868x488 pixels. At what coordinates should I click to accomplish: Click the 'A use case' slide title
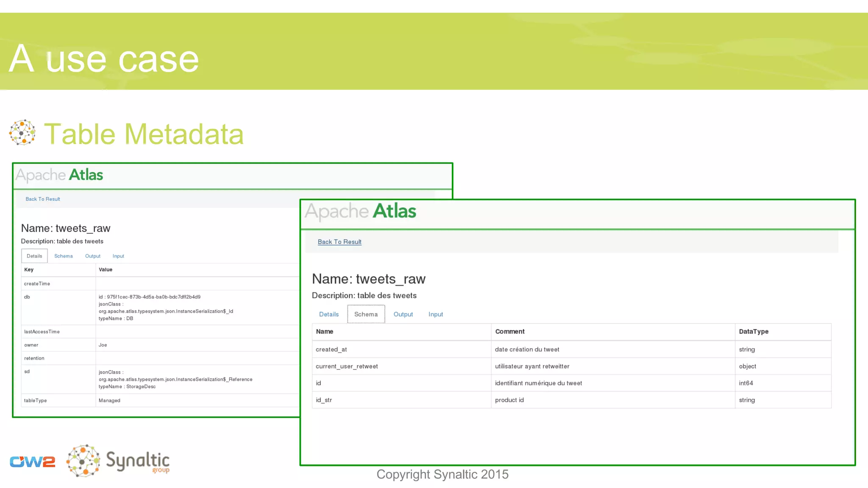(104, 59)
